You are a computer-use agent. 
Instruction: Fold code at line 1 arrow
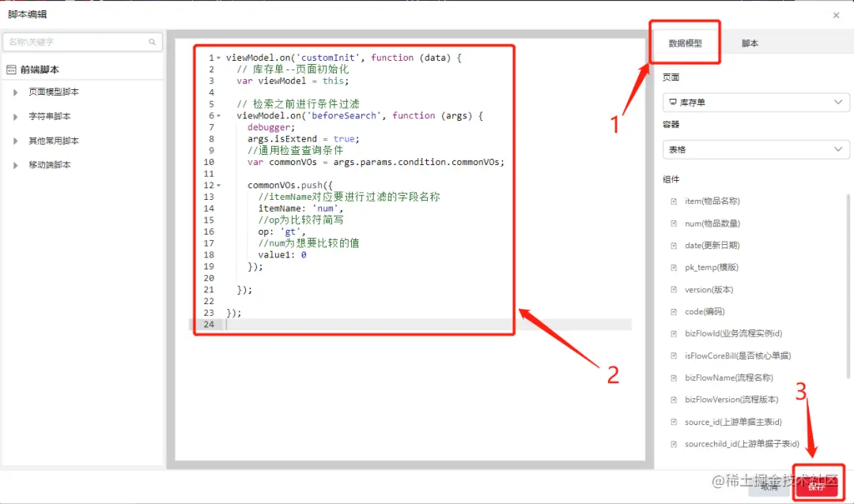[219, 58]
